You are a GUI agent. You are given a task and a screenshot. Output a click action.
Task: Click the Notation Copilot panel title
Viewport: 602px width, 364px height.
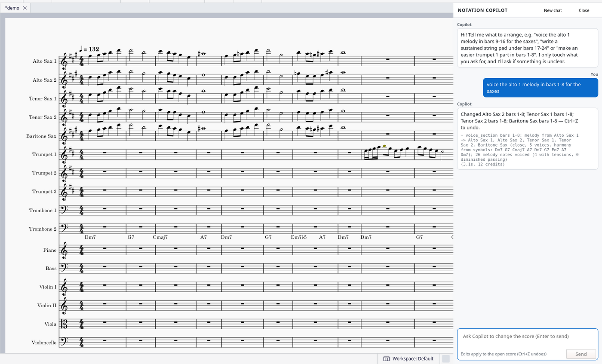tap(482, 10)
